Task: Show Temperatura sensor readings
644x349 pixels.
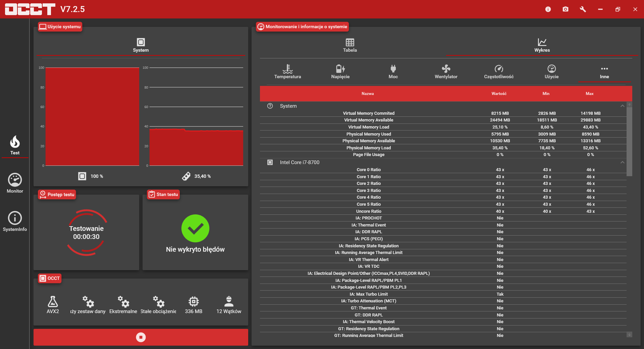Action: [x=287, y=72]
